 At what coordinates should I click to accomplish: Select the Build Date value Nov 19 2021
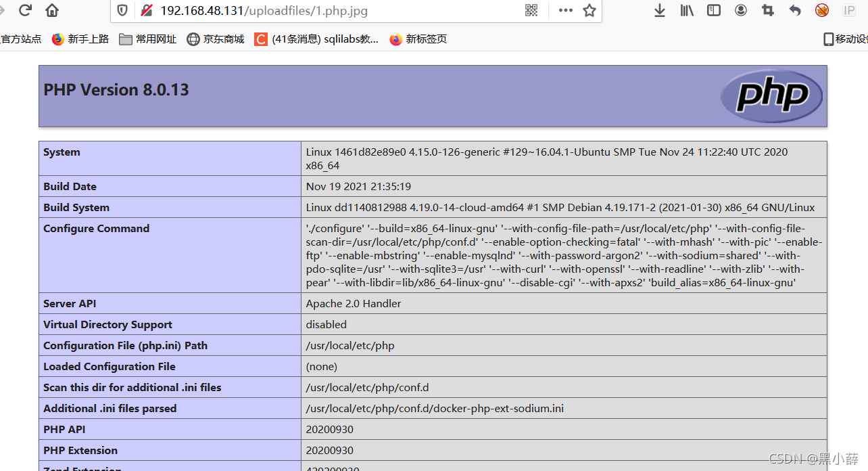pos(358,187)
